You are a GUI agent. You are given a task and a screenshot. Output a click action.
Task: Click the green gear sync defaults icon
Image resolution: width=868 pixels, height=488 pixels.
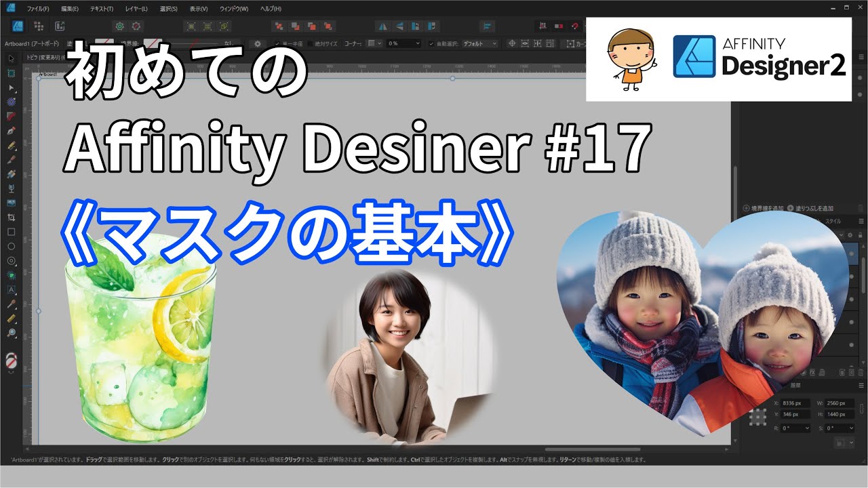point(120,26)
